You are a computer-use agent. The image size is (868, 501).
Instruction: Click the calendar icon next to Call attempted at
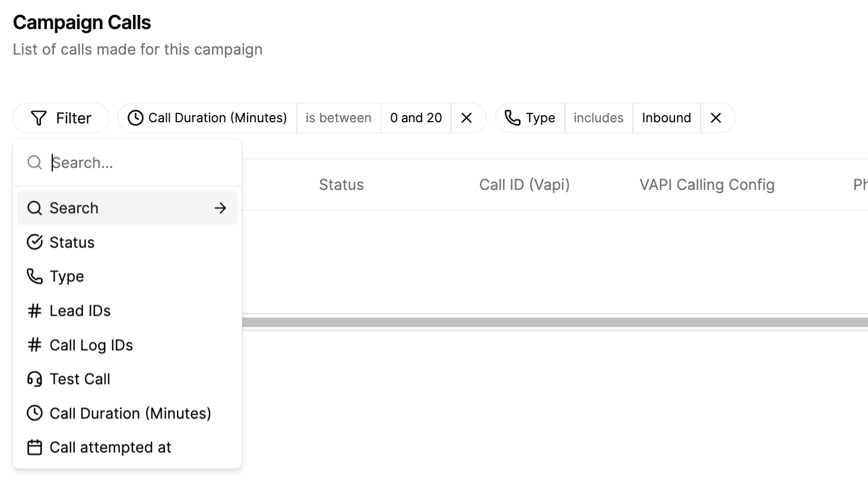(35, 448)
